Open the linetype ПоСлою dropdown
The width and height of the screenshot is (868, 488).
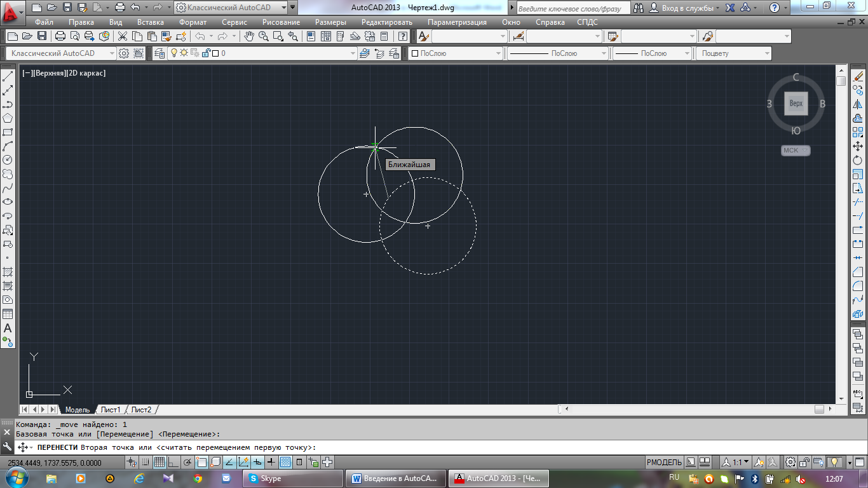tap(559, 53)
